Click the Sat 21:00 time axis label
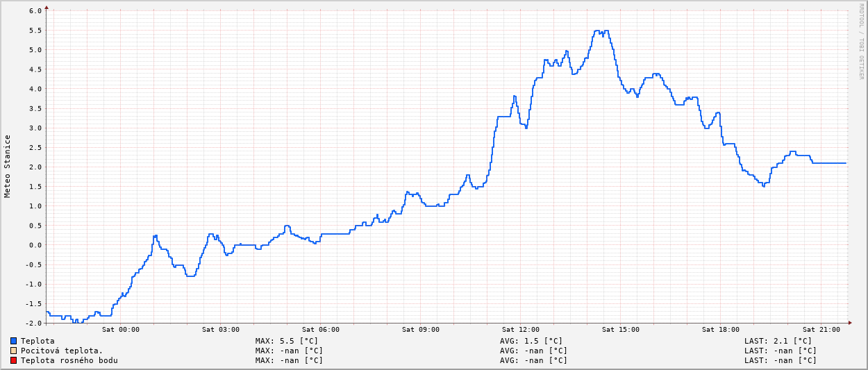 [821, 330]
